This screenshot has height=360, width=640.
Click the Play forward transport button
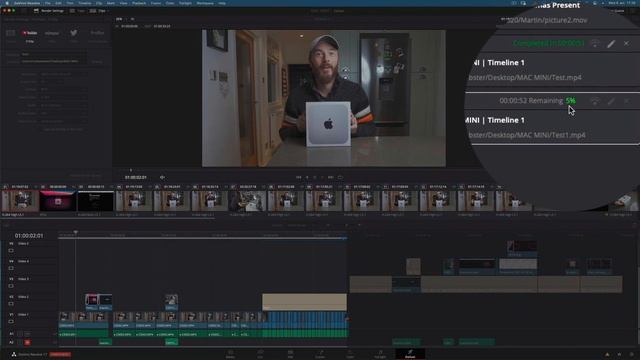coord(322,178)
